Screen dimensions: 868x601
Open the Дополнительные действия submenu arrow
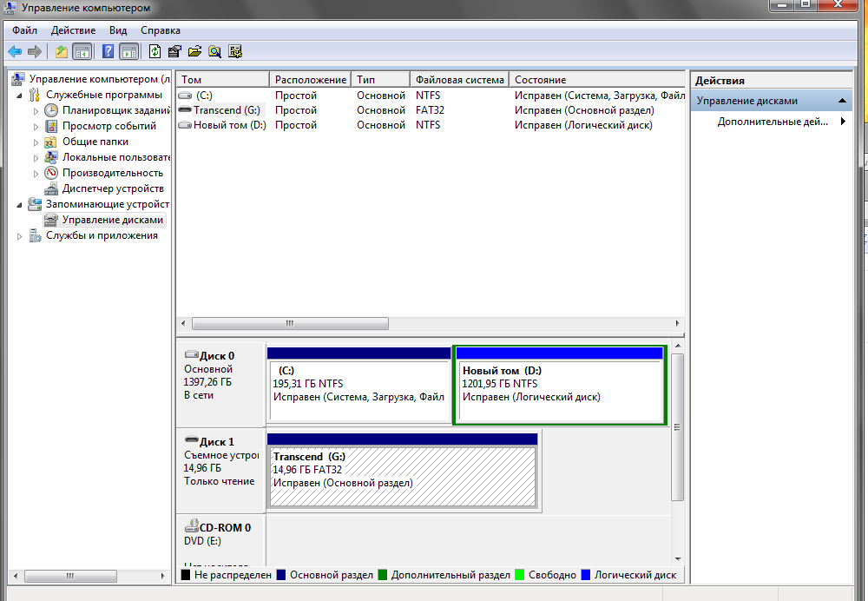click(843, 122)
